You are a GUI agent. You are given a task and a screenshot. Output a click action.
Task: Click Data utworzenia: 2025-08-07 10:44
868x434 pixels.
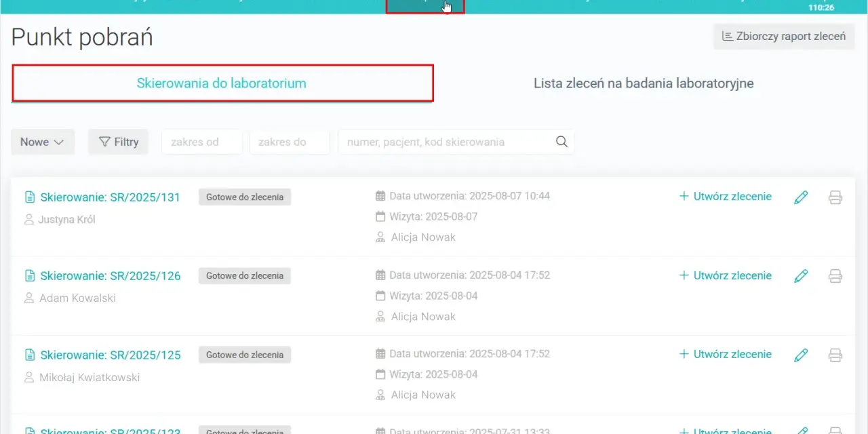pyautogui.click(x=469, y=196)
